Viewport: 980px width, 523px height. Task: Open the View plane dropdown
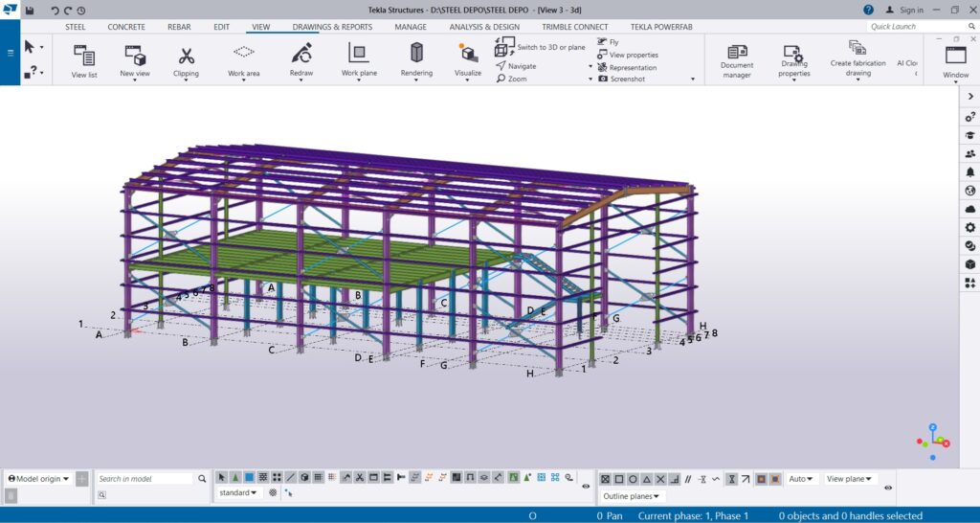[x=850, y=479]
